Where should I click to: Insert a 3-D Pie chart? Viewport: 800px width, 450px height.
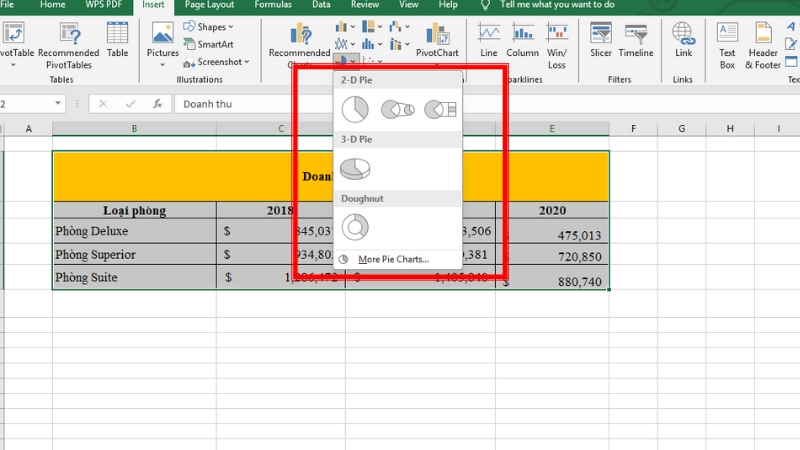coord(355,168)
